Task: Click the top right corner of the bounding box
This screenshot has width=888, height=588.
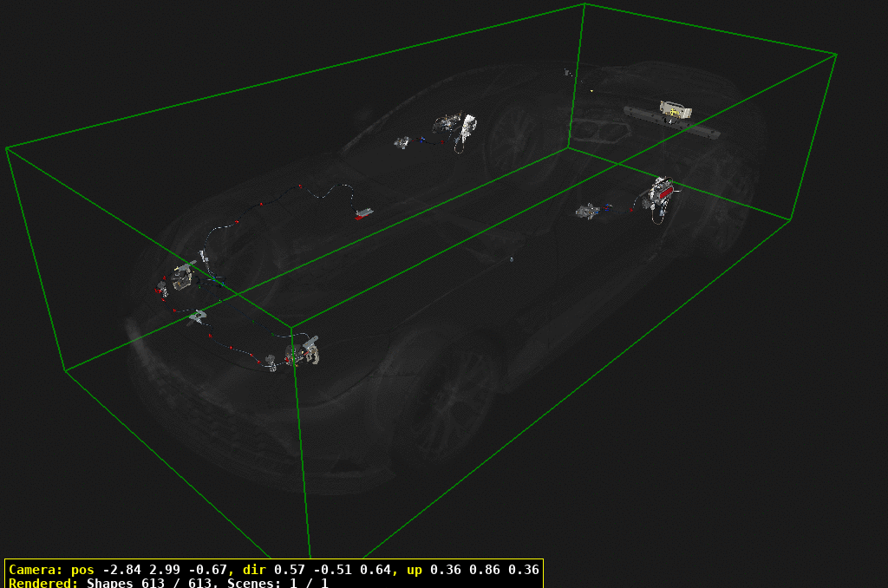Action: coord(836,55)
